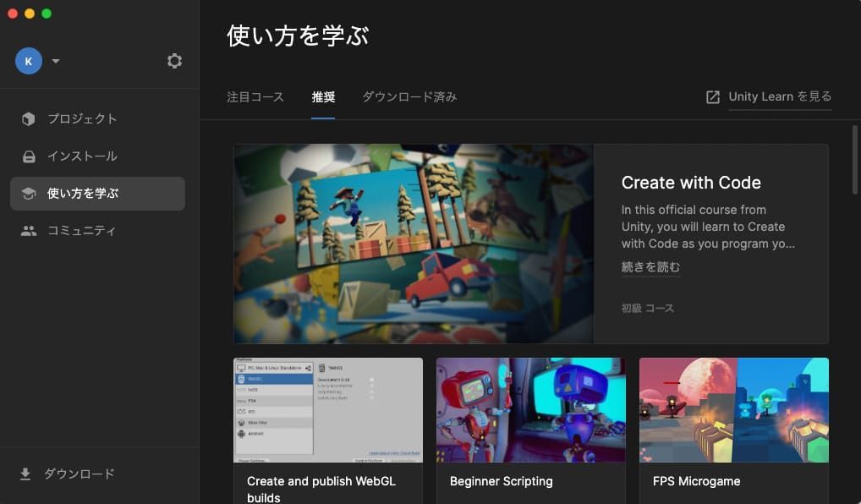Click the graduation cap icon for 使い方を学ぶ
Image resolution: width=861 pixels, height=504 pixels.
pos(29,194)
